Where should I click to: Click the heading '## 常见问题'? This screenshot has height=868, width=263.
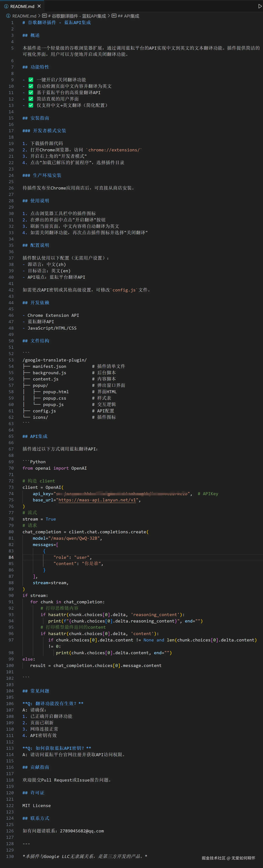[x=36, y=691]
